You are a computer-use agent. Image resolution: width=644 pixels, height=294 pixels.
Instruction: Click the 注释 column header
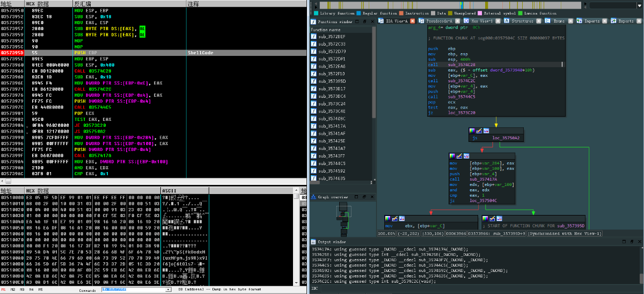[x=246, y=4]
